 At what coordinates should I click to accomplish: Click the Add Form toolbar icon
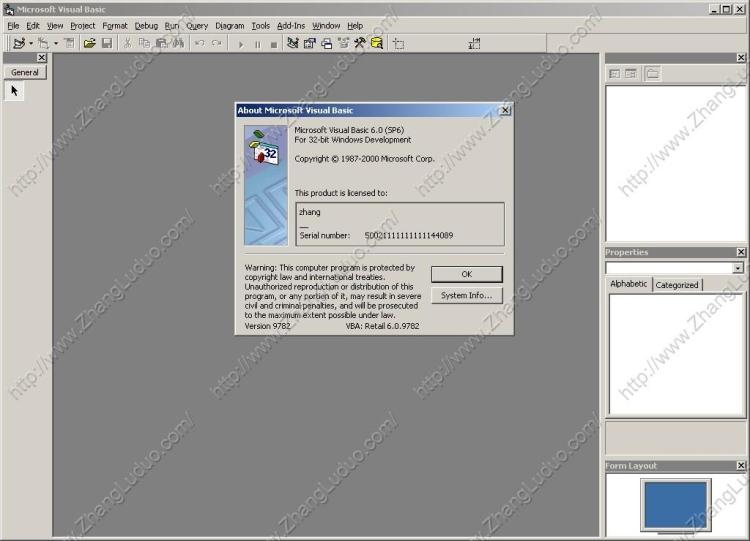point(44,44)
